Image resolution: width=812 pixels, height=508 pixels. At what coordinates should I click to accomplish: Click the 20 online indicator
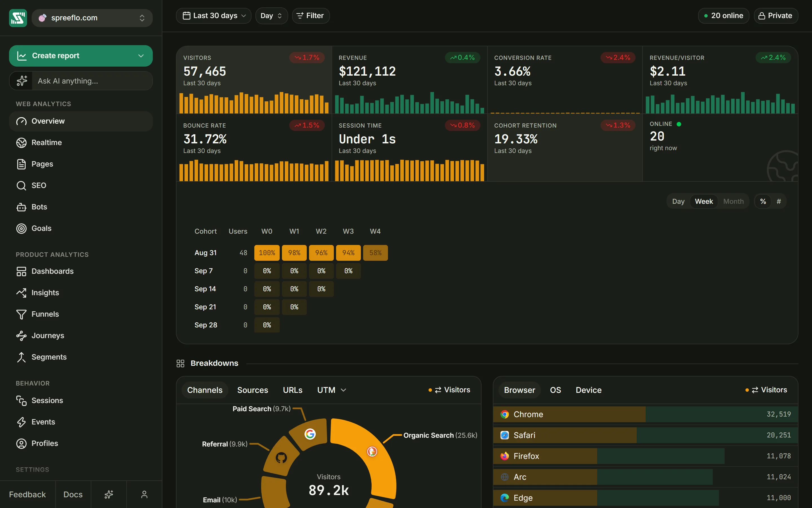723,16
